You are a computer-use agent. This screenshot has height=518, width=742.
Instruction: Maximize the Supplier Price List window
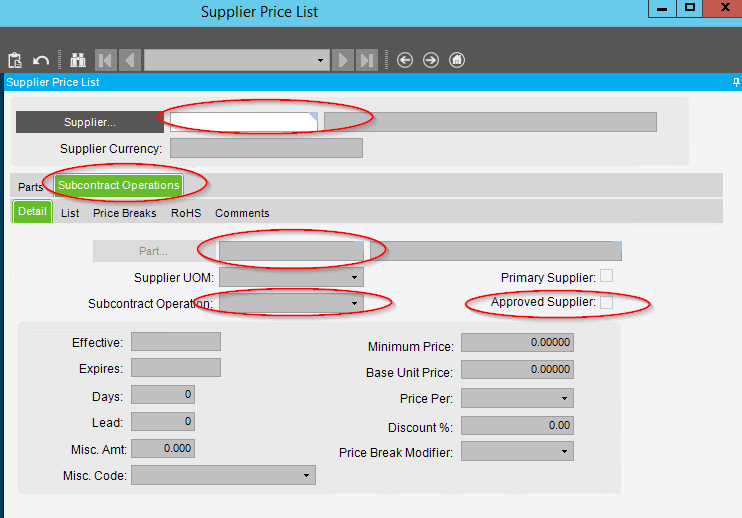(689, 8)
